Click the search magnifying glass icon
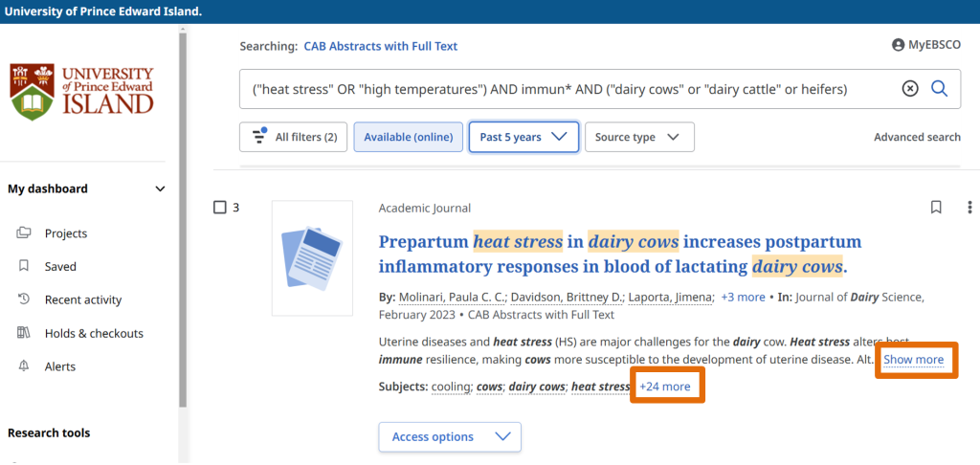The width and height of the screenshot is (980, 465). 939,89
